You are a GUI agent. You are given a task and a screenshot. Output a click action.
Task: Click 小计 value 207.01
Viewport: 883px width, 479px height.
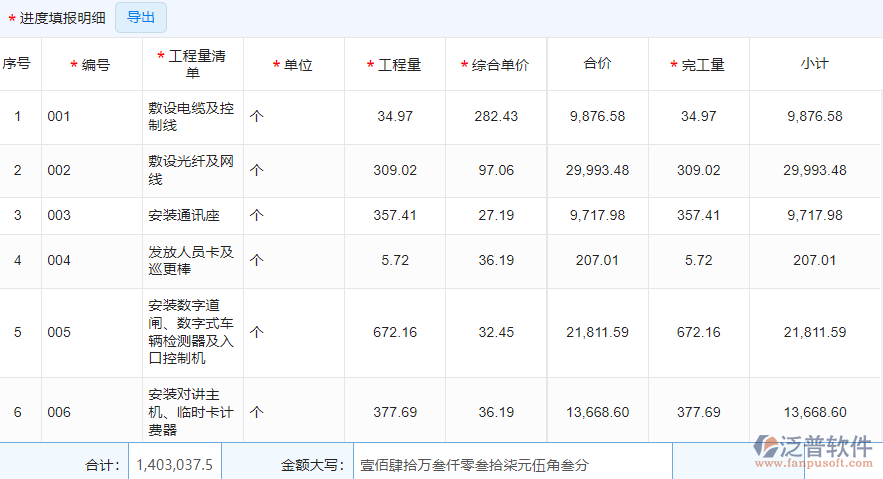point(815,260)
